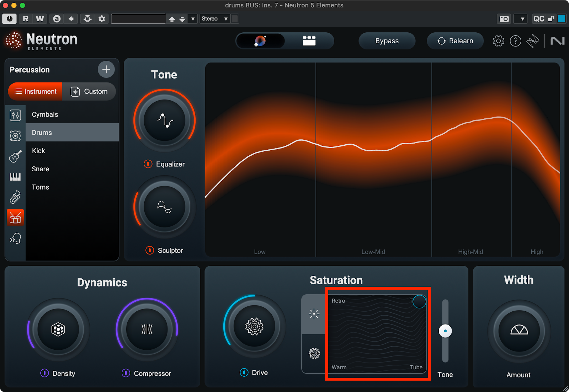Select brass trumpet category icon
The height and width of the screenshot is (392, 569).
pyautogui.click(x=15, y=197)
